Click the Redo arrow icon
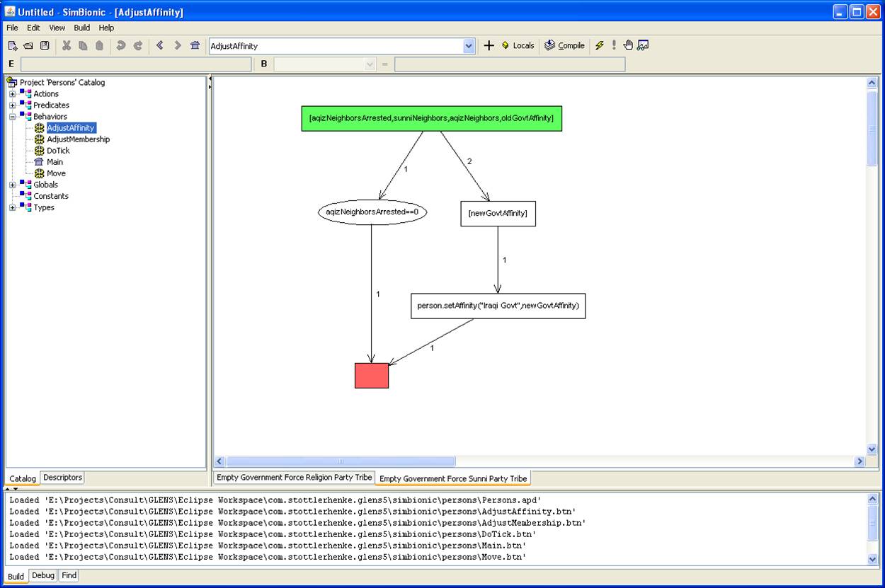The image size is (885, 588). (137, 45)
